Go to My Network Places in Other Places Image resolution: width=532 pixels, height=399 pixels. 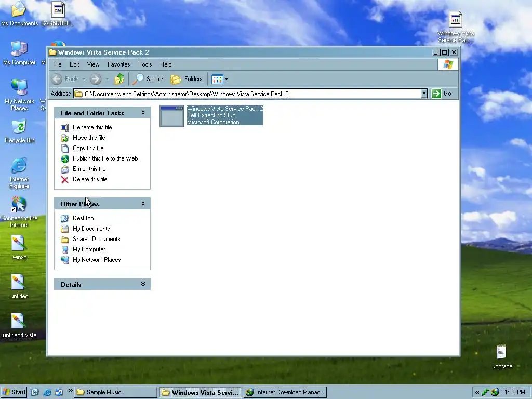click(x=97, y=260)
